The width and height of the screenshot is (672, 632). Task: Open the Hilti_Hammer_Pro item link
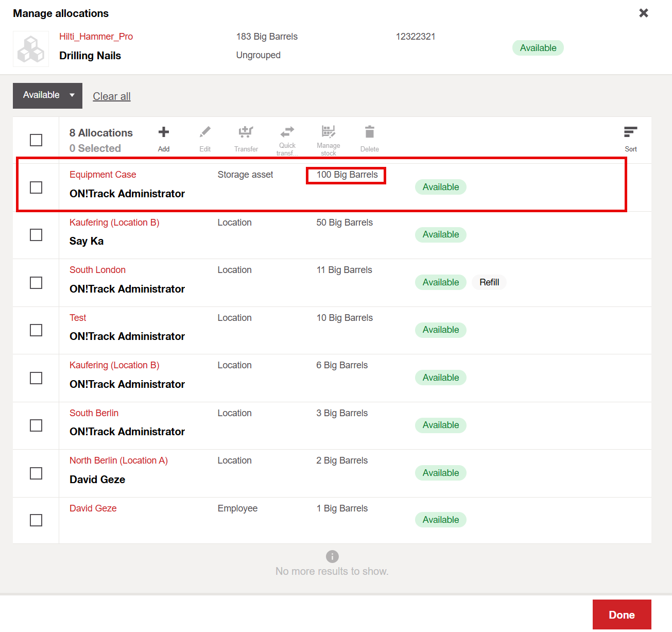[96, 37]
